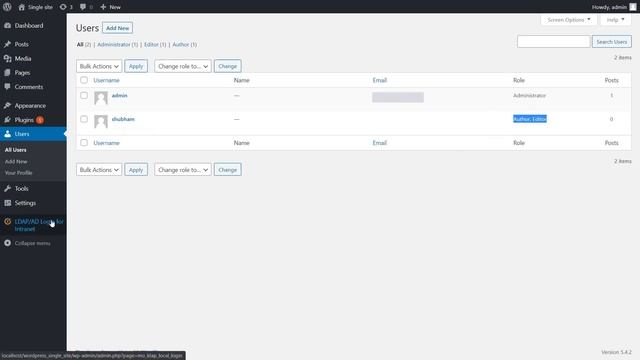640x360 pixels.
Task: Click the shubham user avatar thumbnail
Action: pos(101,122)
